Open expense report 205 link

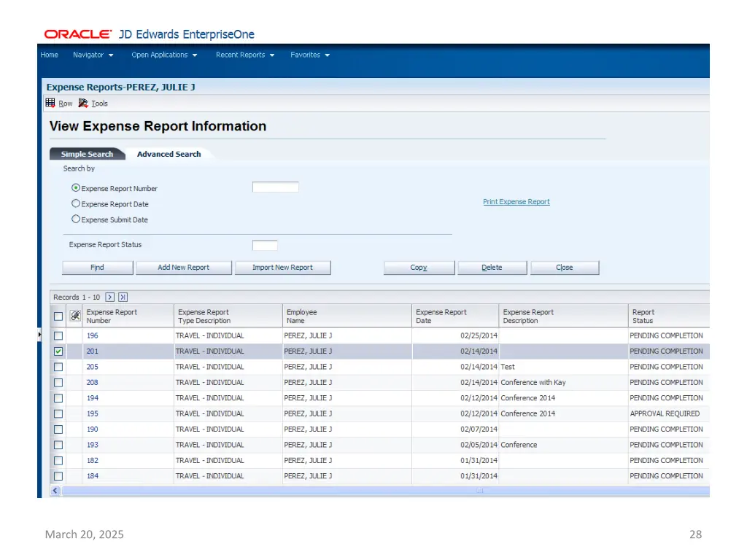point(93,367)
